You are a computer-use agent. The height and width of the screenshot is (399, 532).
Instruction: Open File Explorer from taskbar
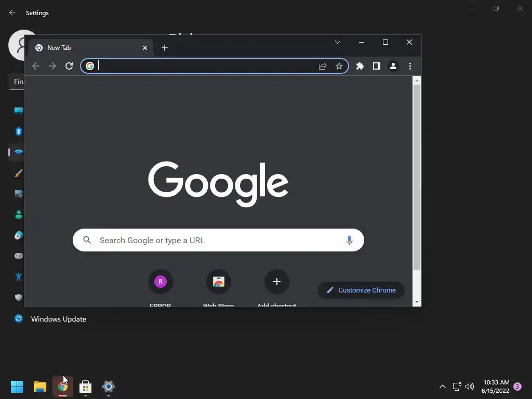(39, 387)
